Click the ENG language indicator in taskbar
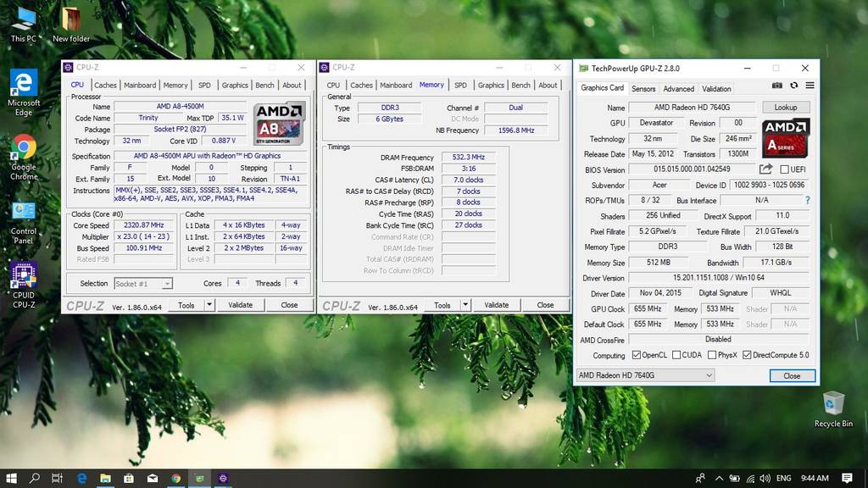This screenshot has height=488, width=868. [x=783, y=478]
